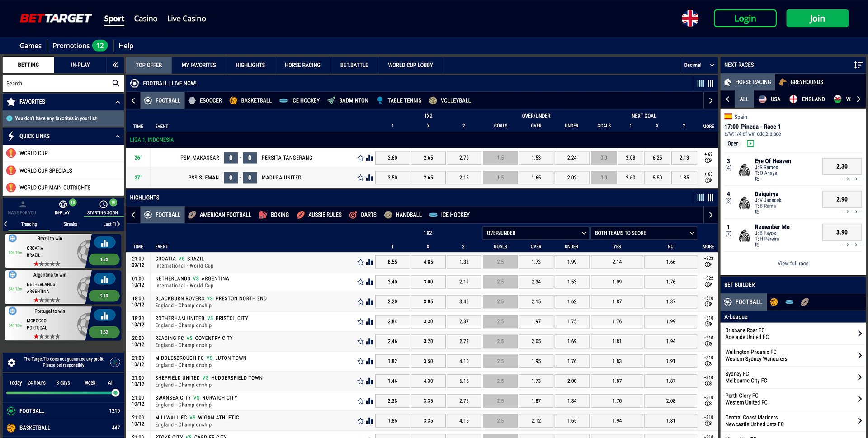Open stats chart for PSM Makassar match
868x438 pixels.
coord(369,158)
